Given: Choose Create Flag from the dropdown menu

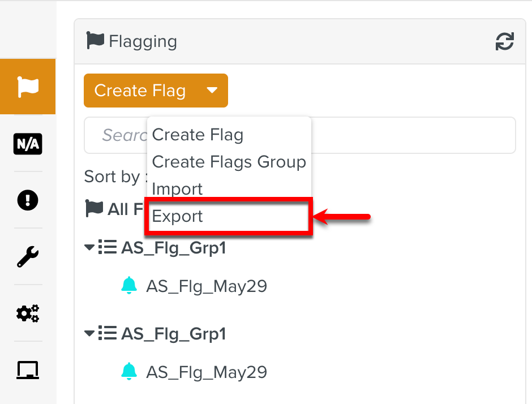Looking at the screenshot, I should point(198,135).
